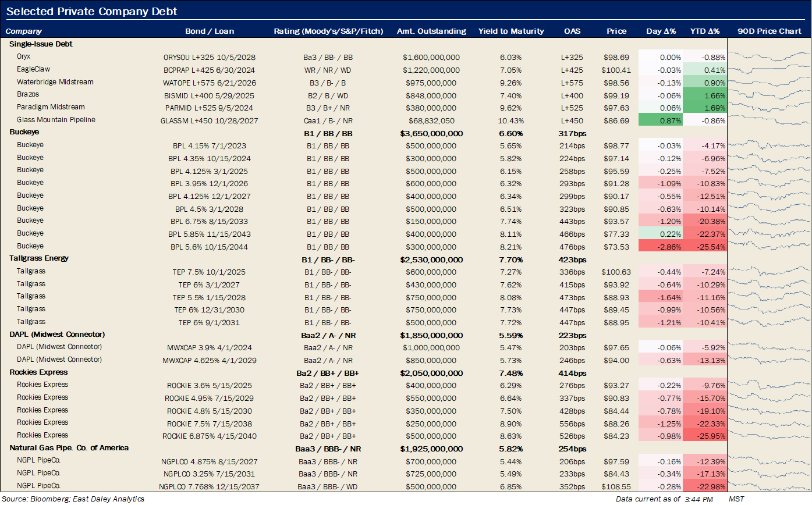This screenshot has height=505, width=812.
Task: Select the Source: Bloomberg footnote
Action: coord(73,499)
